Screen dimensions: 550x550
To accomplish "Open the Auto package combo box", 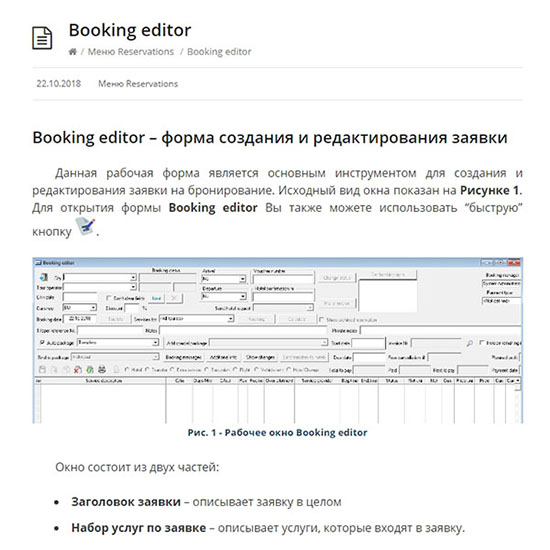I will [155, 342].
